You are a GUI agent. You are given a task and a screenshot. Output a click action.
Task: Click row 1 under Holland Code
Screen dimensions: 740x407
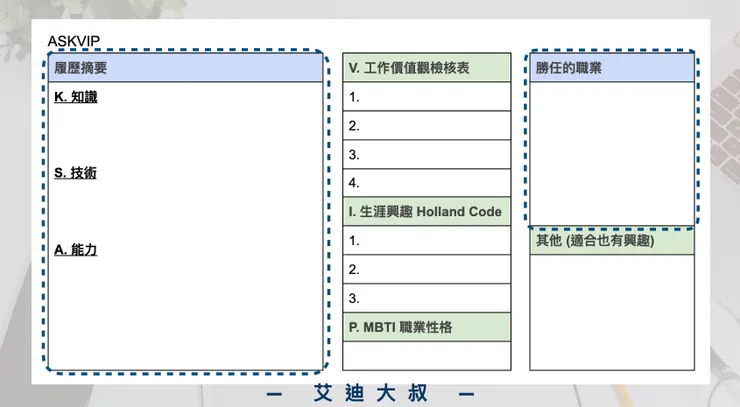427,240
